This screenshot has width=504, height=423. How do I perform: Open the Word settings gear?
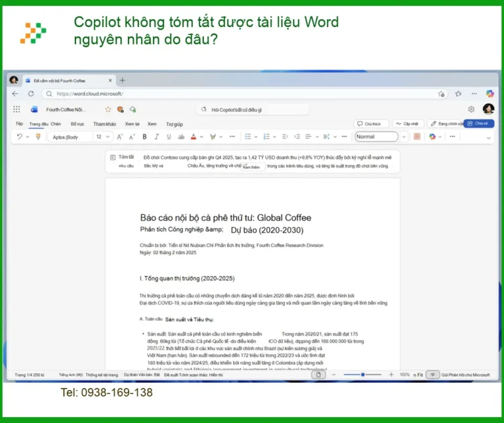[471, 110]
